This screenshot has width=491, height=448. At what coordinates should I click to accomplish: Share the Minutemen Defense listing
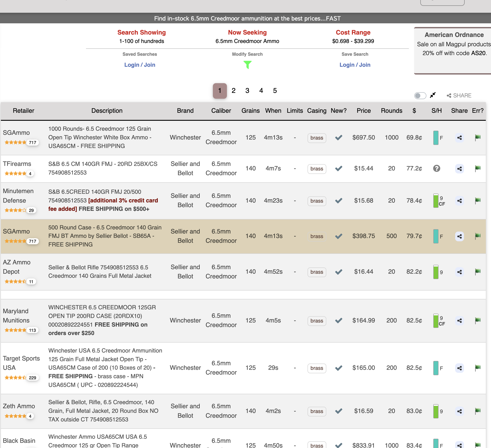[459, 201]
